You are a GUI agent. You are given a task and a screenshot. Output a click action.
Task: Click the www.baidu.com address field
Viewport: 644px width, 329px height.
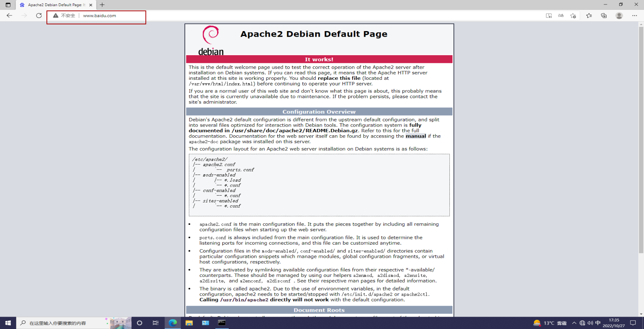tap(99, 16)
